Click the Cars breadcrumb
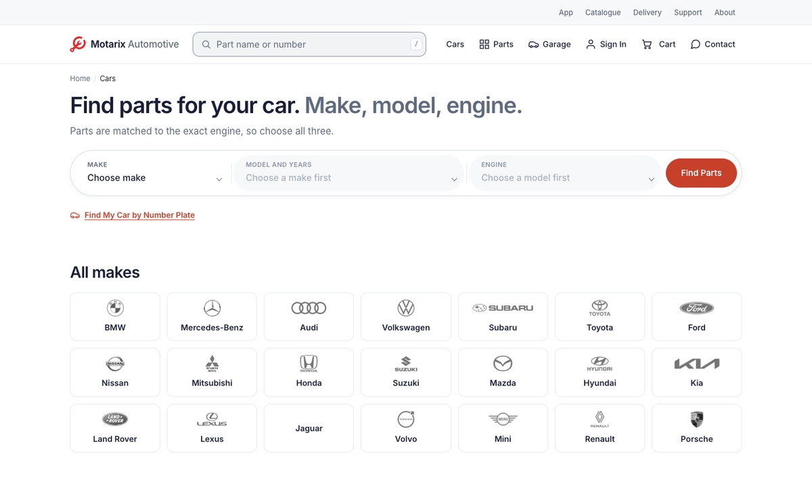This screenshot has width=812, height=504. (x=108, y=78)
